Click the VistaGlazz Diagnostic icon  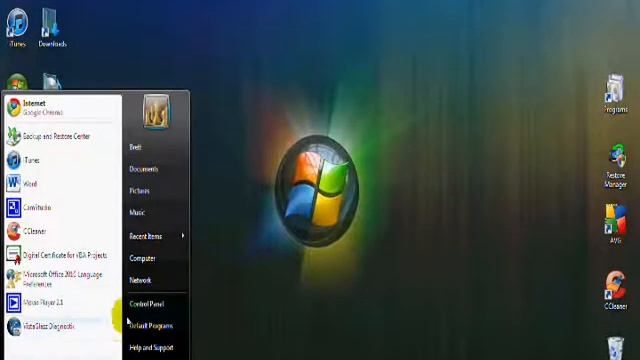tap(13, 327)
